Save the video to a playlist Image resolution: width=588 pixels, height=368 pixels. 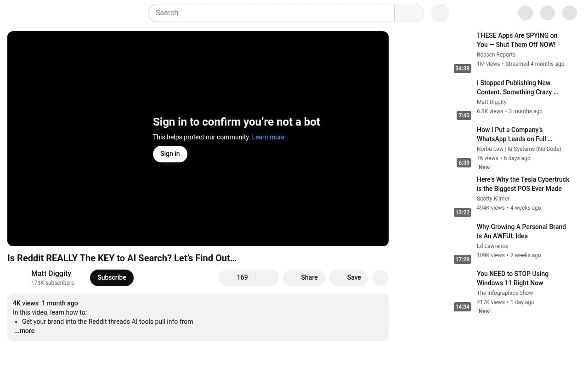[349, 278]
